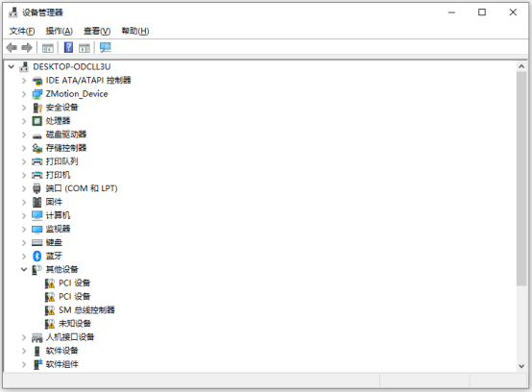This screenshot has height=392, width=532.
Task: Click the 人机接口设备 icon
Action: [x=37, y=337]
